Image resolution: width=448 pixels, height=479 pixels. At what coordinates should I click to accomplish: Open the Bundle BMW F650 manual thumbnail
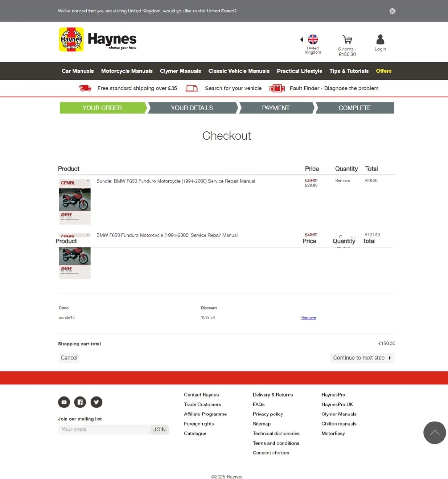(75, 202)
